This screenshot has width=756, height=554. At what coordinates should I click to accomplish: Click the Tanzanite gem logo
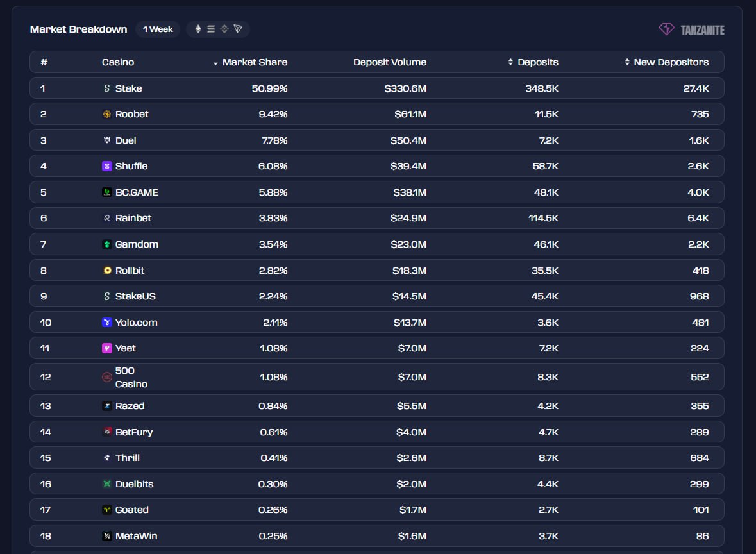[x=666, y=29]
